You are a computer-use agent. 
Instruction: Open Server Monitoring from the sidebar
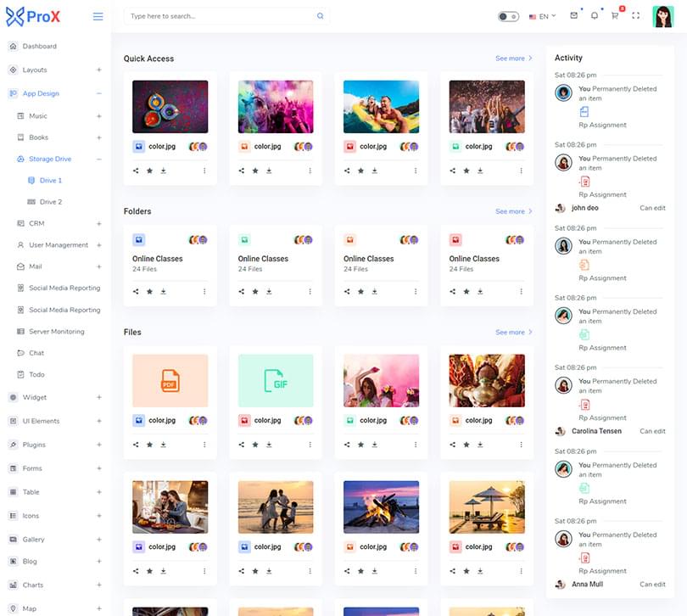[56, 331]
